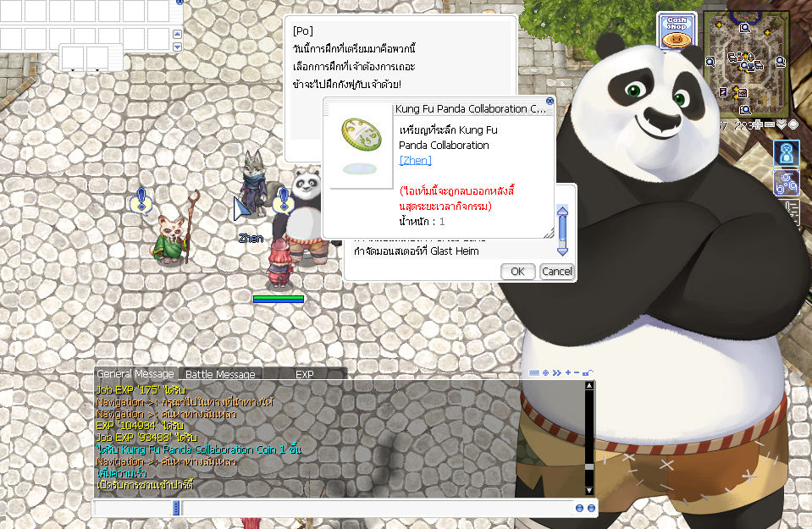Click the plus icon above the chat window

(x=568, y=372)
